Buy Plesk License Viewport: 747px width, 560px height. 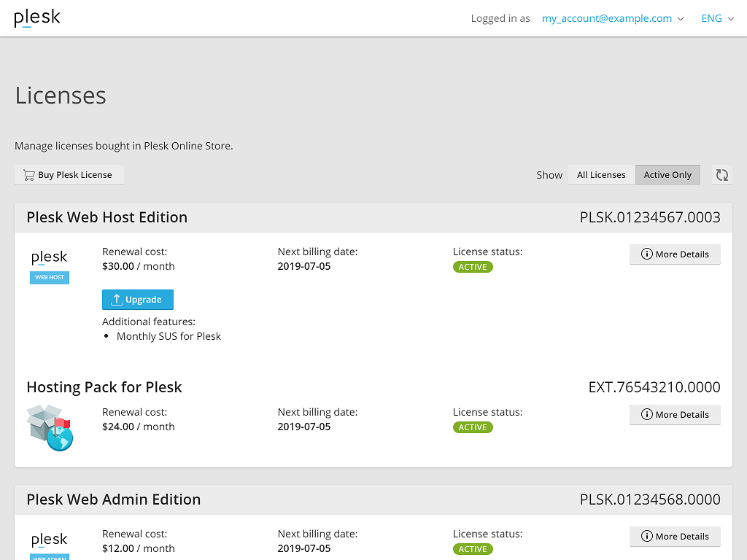[69, 175]
